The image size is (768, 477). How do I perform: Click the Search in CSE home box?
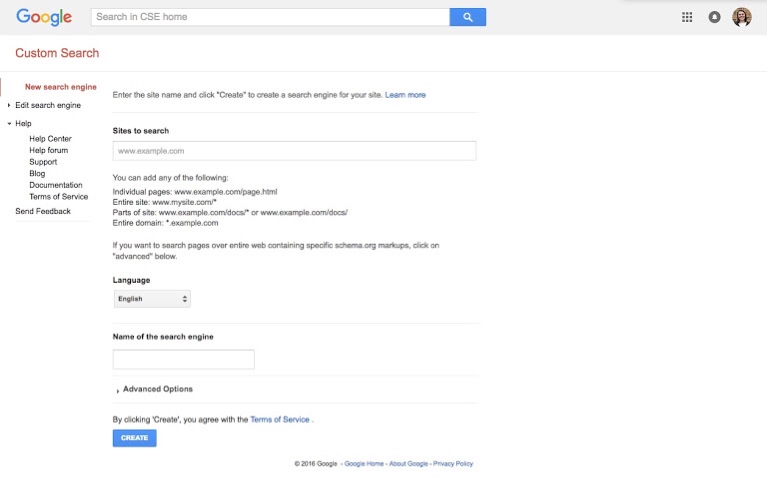coord(270,17)
